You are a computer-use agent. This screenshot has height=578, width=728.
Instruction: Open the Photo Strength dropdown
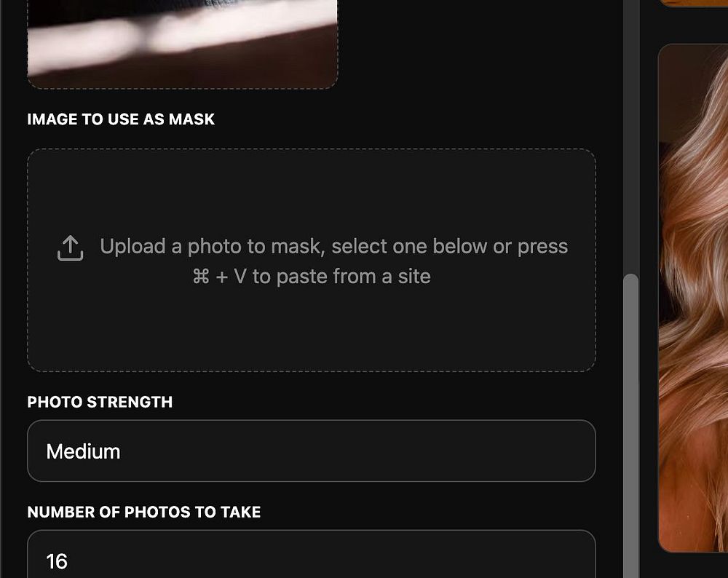(311, 451)
